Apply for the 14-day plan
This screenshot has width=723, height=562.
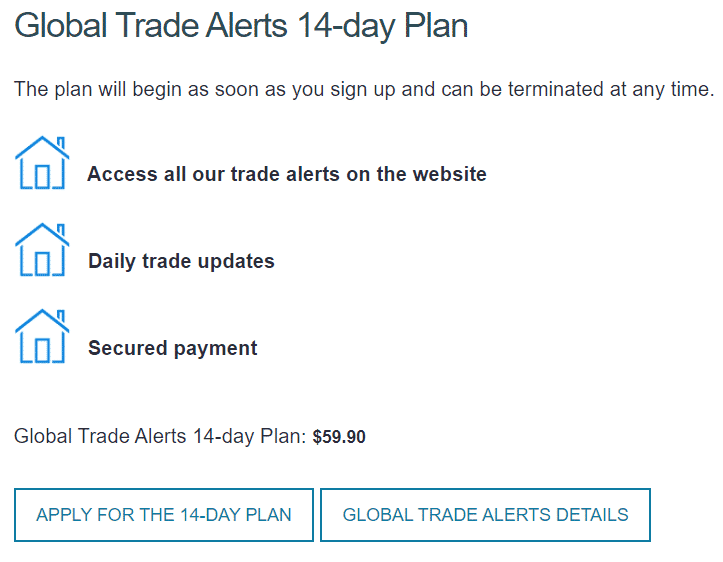[164, 515]
